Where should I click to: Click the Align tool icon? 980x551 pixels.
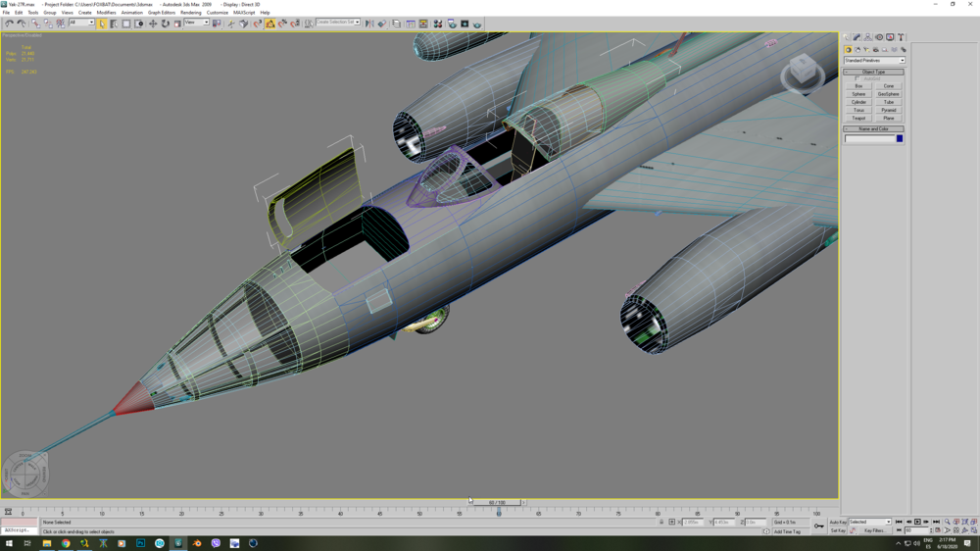(382, 24)
